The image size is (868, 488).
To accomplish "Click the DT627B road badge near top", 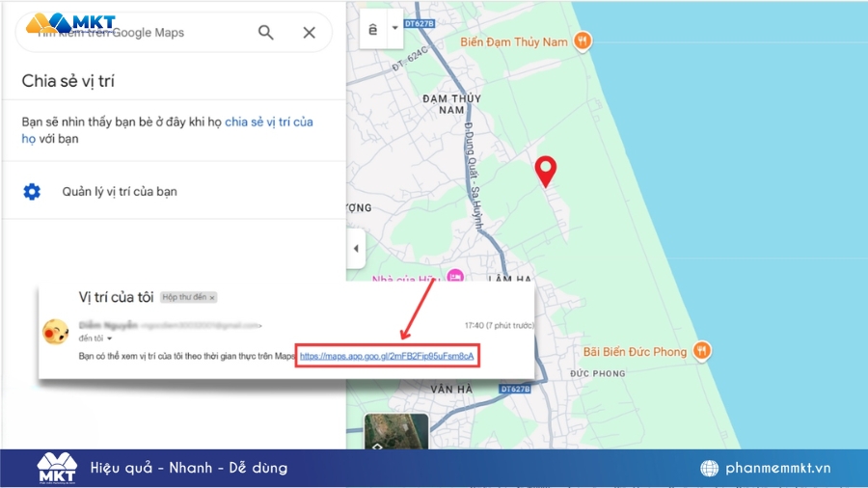I will tap(420, 24).
